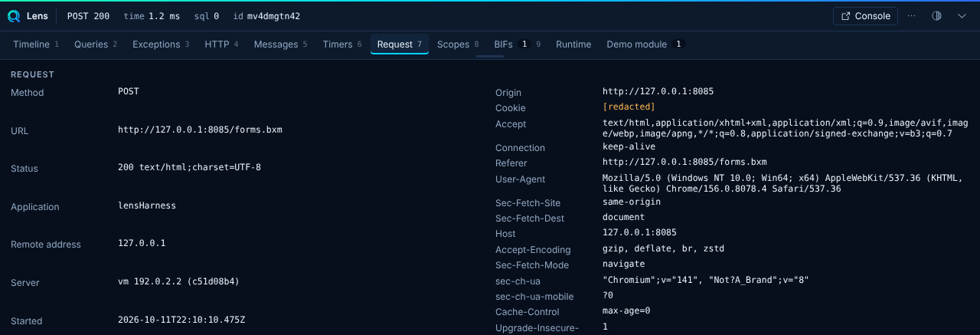
Task: Click the Sec-Fetch-Site value same-origin
Action: pos(632,202)
